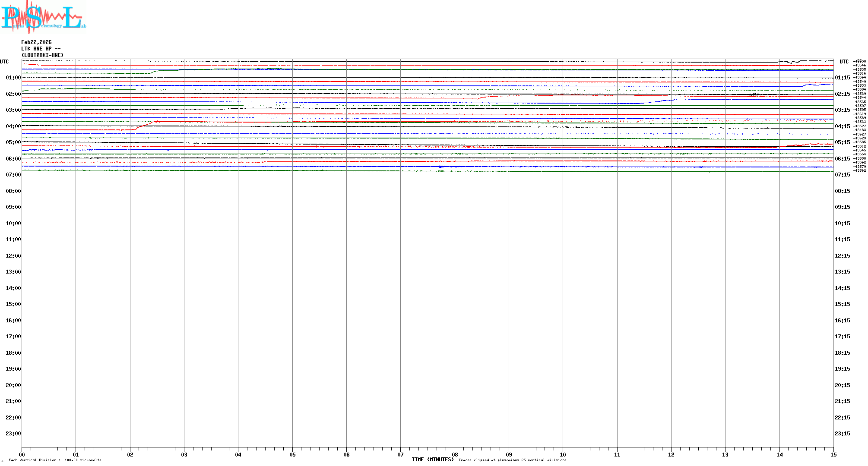Select the 01:00 hour label on left
This screenshot has height=466, width=868.
[x=13, y=78]
